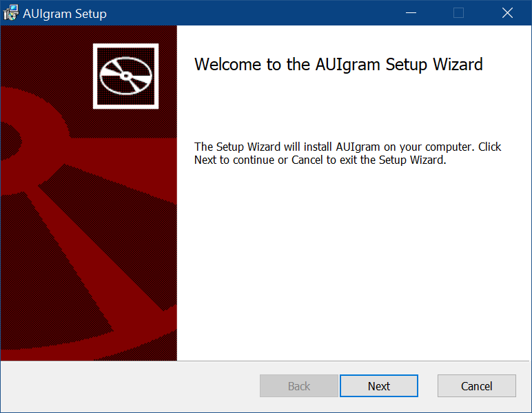
Task: Click the blank white area below description
Action: coord(351,262)
